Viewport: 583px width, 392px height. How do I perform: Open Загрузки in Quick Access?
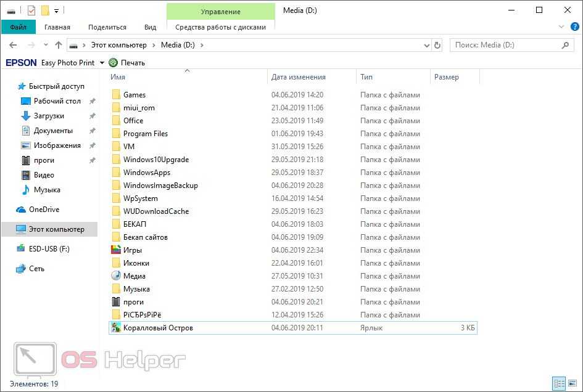pos(49,116)
